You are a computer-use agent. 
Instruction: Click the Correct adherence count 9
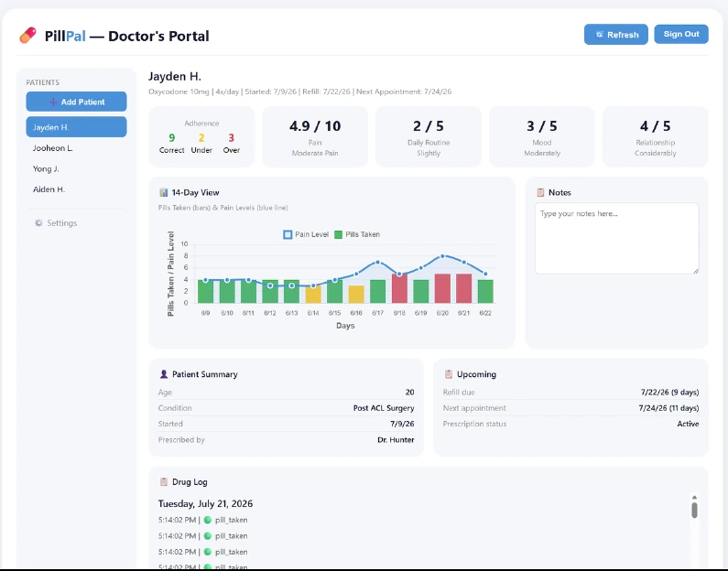[172, 138]
